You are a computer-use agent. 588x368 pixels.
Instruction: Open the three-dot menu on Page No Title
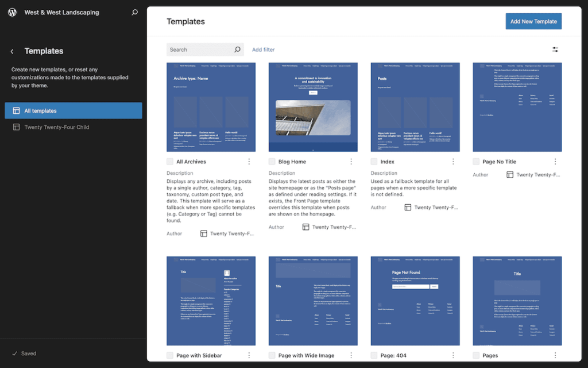(555, 161)
